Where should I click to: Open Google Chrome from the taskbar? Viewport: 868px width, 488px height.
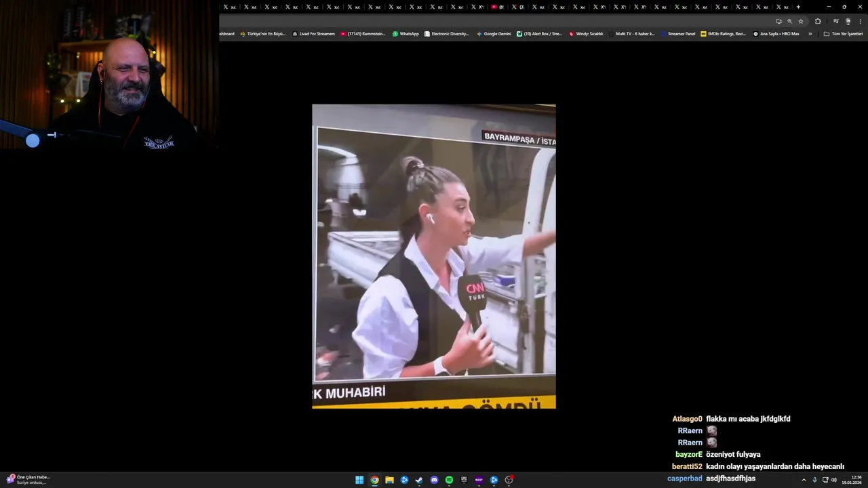(374, 480)
